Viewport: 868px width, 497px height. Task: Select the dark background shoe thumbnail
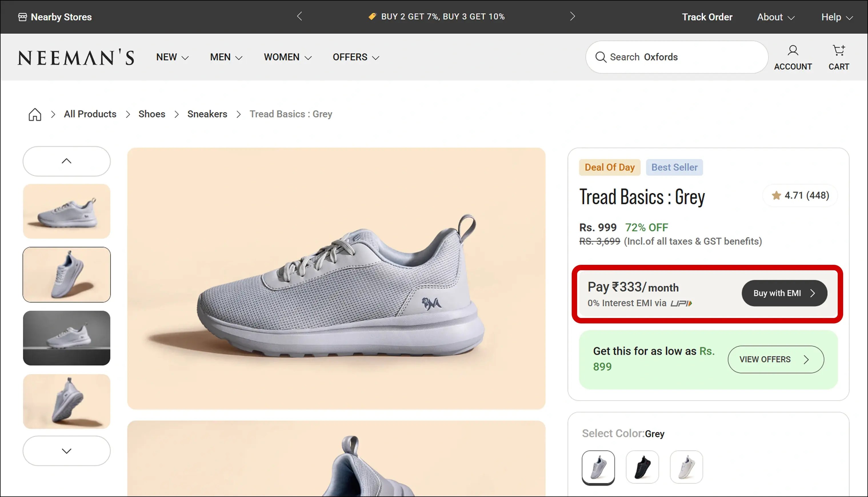[x=67, y=338]
